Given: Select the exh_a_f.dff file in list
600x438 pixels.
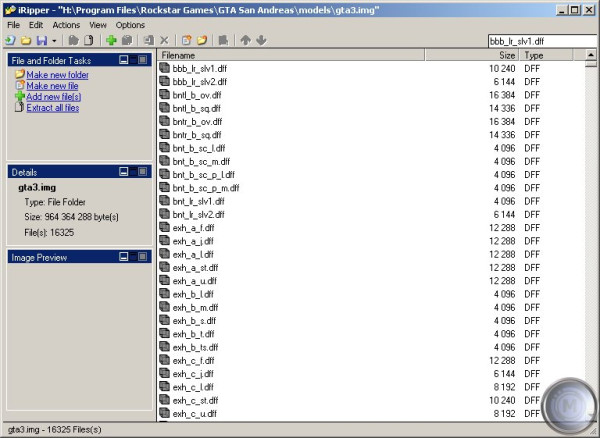Looking at the screenshot, I should tap(193, 228).
